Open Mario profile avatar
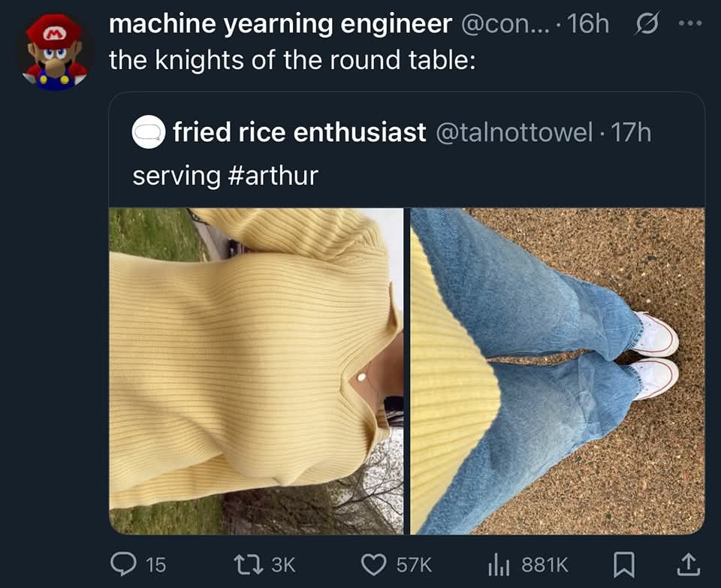The height and width of the screenshot is (588, 721). pyautogui.click(x=55, y=52)
